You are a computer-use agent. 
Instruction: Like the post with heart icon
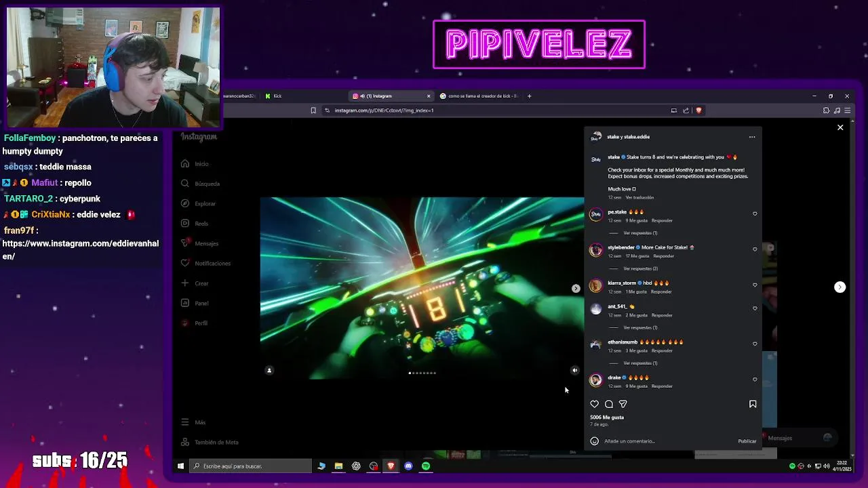595,404
